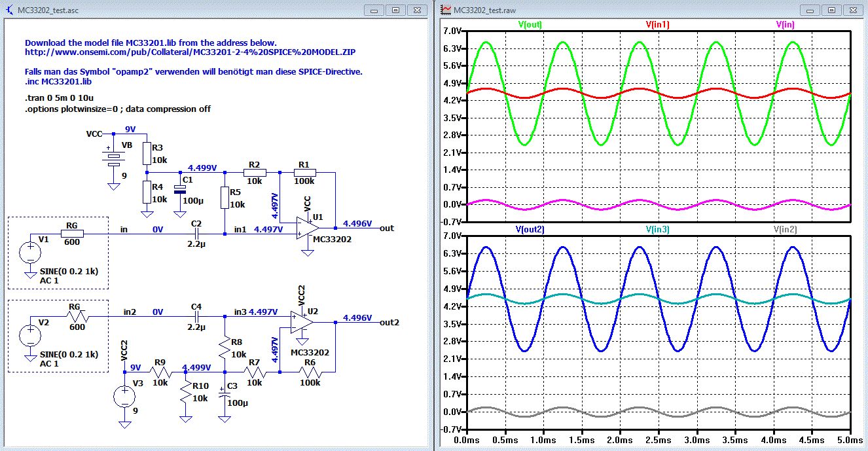Select the V3 voltage source symbol

pyautogui.click(x=124, y=397)
